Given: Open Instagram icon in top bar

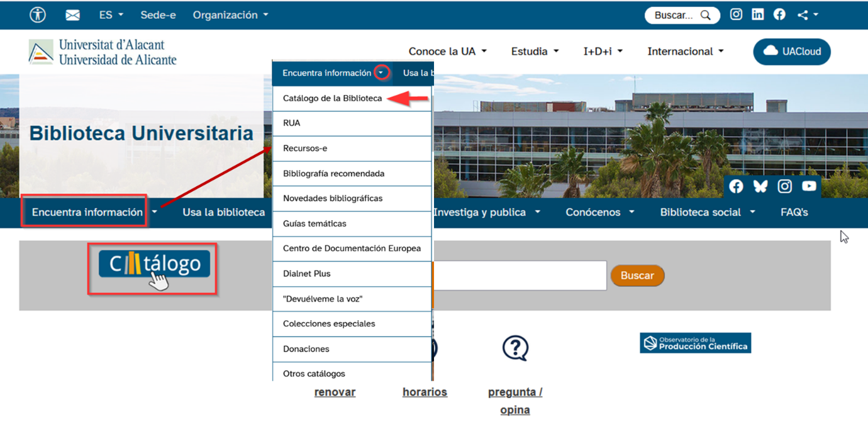Looking at the screenshot, I should [736, 14].
